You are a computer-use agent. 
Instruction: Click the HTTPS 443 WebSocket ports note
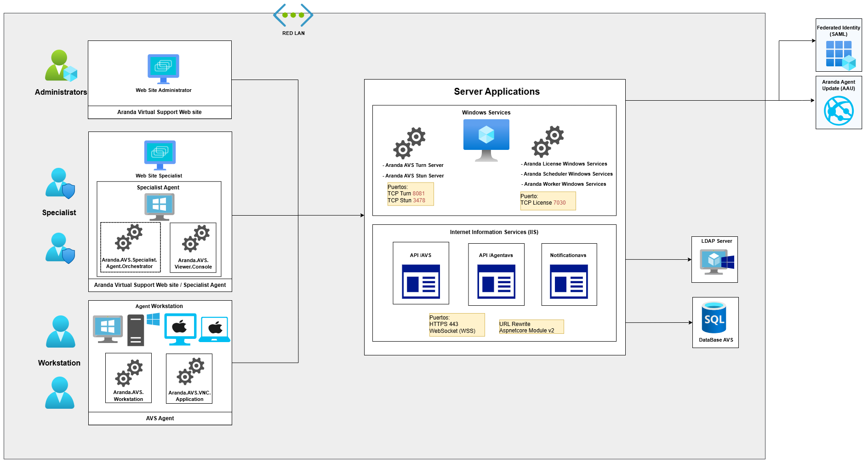[x=457, y=325]
